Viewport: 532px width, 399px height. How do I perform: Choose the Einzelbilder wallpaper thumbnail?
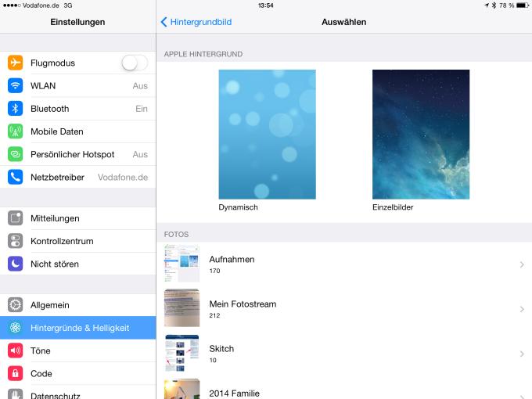(421, 135)
